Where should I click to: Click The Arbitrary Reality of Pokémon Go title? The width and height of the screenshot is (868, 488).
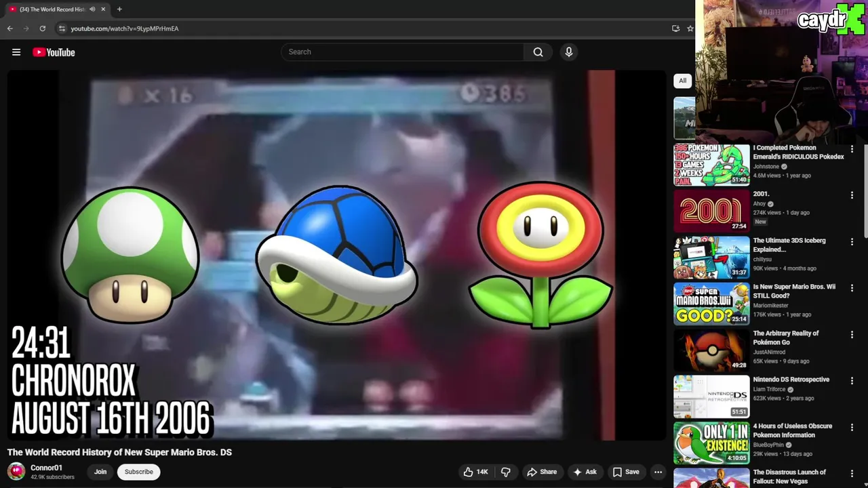tap(786, 338)
